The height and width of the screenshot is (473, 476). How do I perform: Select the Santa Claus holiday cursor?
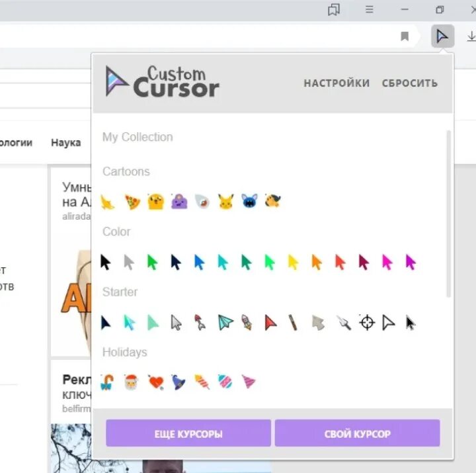pos(131,382)
